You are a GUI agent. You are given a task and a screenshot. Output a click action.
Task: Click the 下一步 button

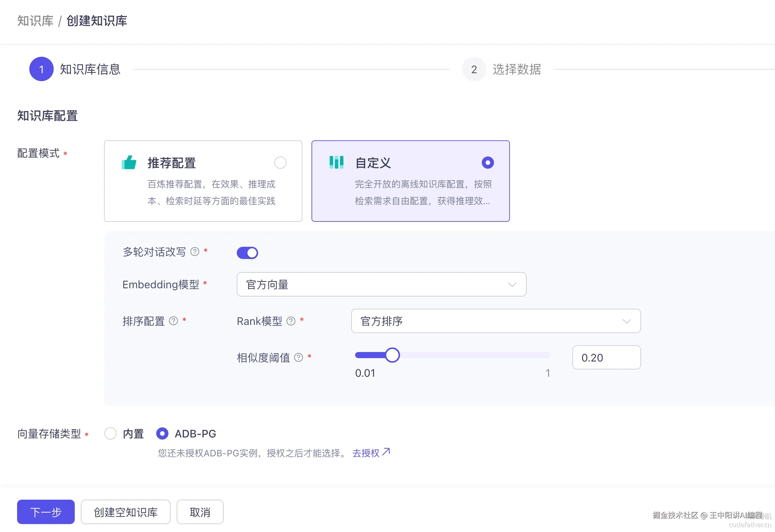tap(46, 512)
